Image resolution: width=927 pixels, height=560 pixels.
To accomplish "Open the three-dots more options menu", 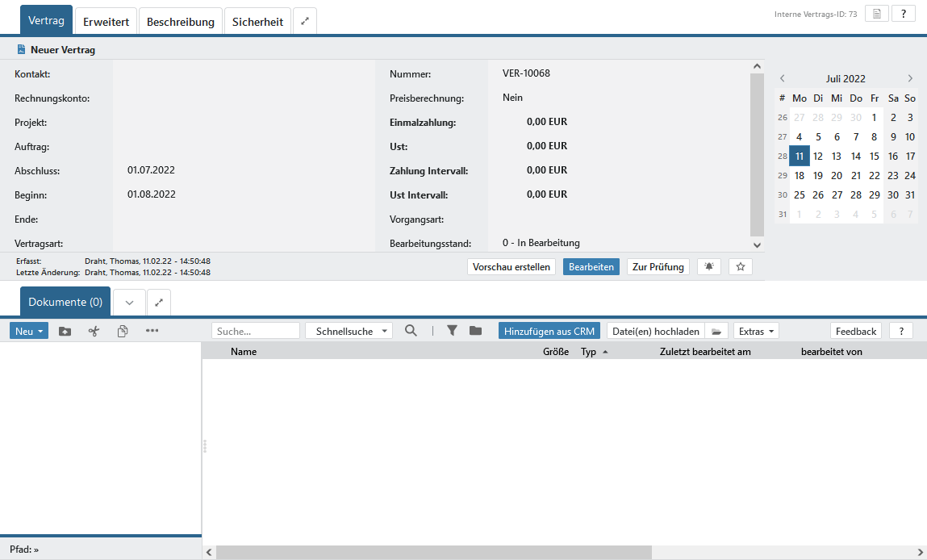I will (152, 331).
